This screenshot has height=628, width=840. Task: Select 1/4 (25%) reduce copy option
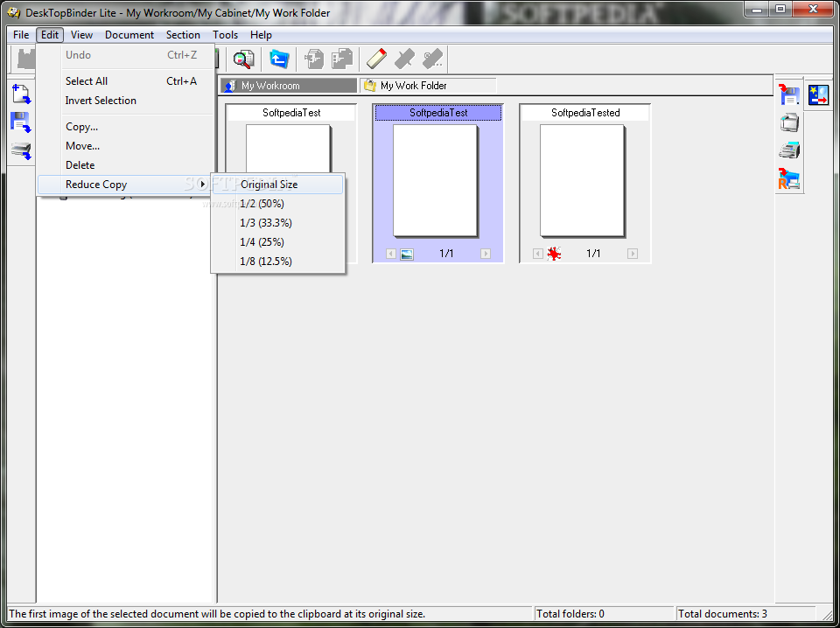[277, 242]
